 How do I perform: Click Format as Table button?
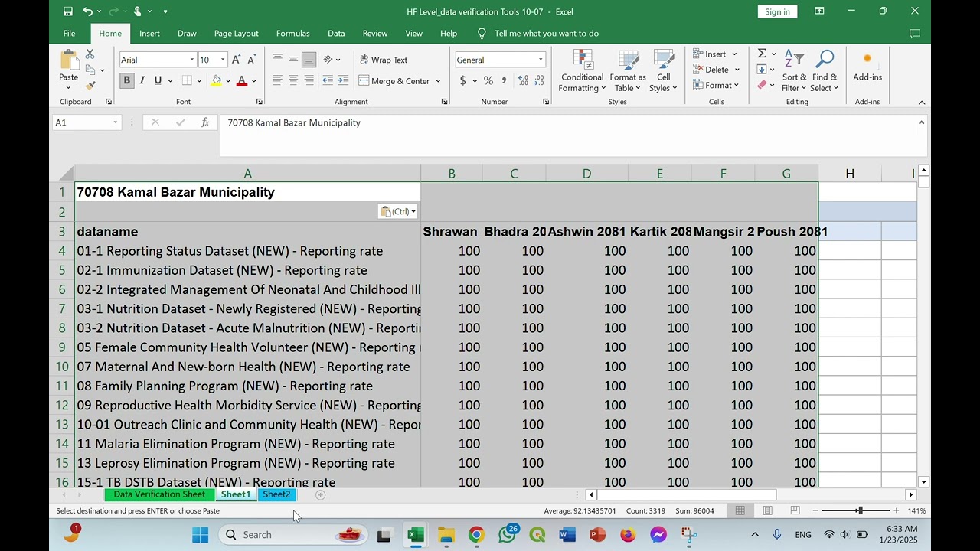point(628,71)
